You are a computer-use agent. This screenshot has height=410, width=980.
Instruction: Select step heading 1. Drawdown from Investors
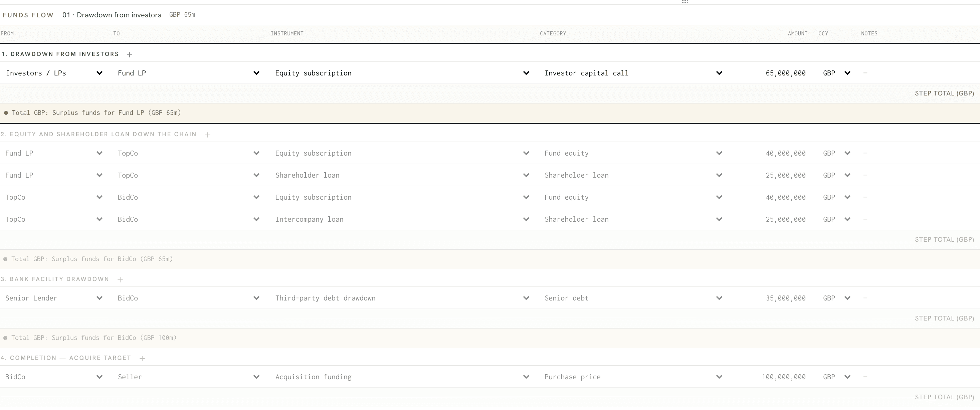60,54
